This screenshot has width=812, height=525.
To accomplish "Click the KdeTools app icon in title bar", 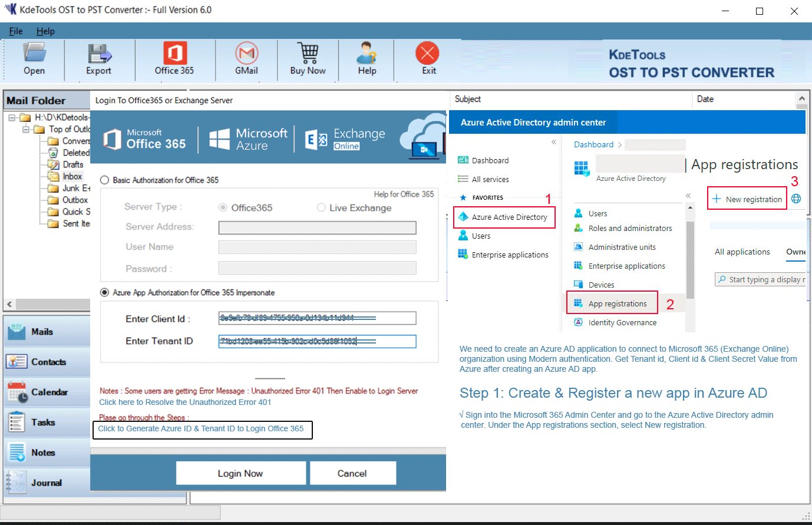I will (11, 10).
